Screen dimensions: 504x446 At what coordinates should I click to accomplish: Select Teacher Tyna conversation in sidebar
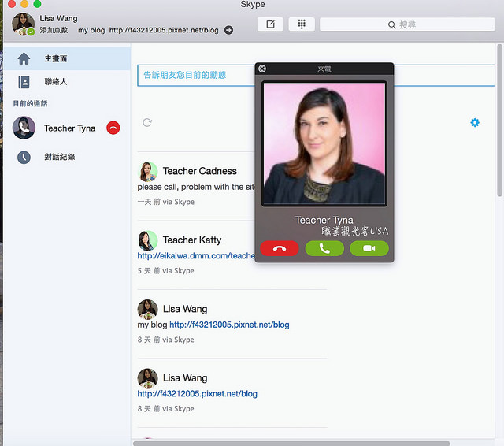69,128
